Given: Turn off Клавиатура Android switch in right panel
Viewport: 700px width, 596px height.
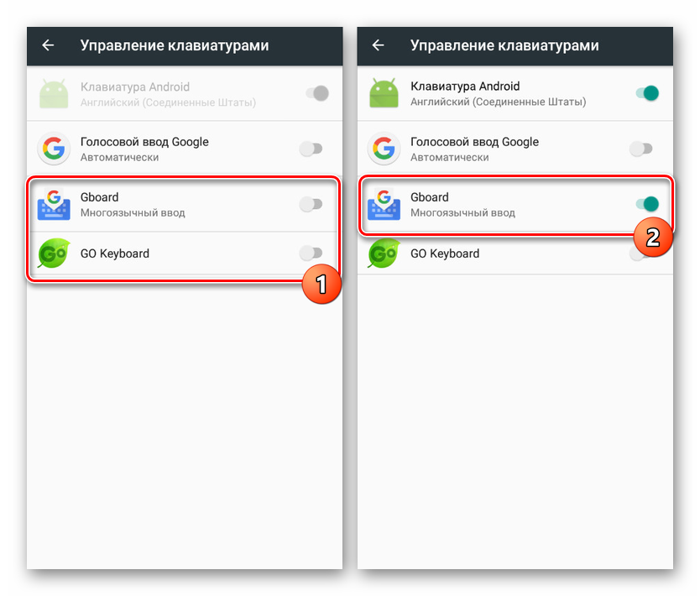Looking at the screenshot, I should point(647,93).
